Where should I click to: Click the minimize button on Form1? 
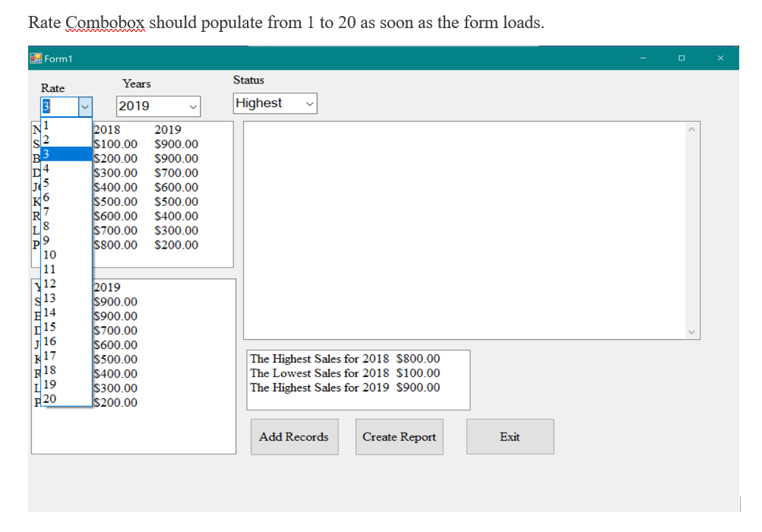click(x=642, y=58)
